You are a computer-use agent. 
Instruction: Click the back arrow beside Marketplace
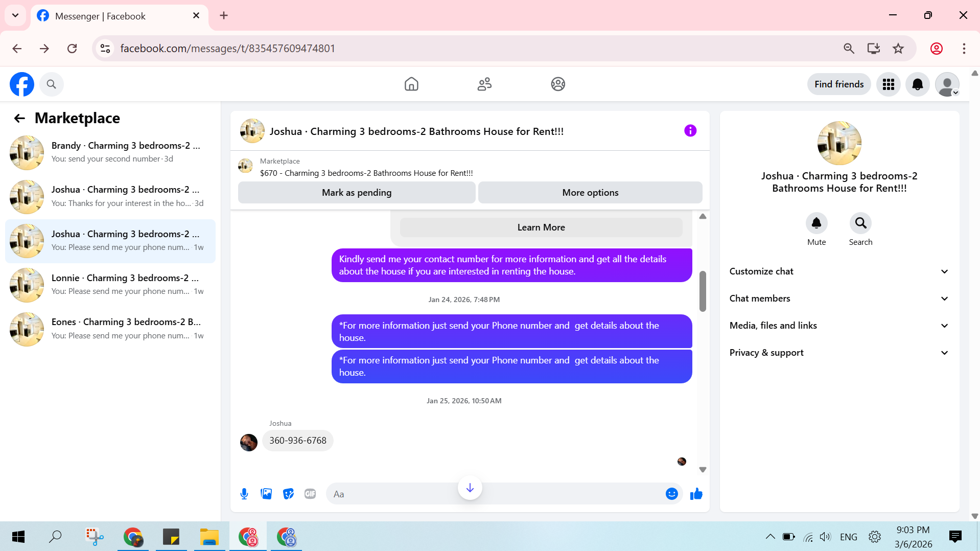pos(19,119)
